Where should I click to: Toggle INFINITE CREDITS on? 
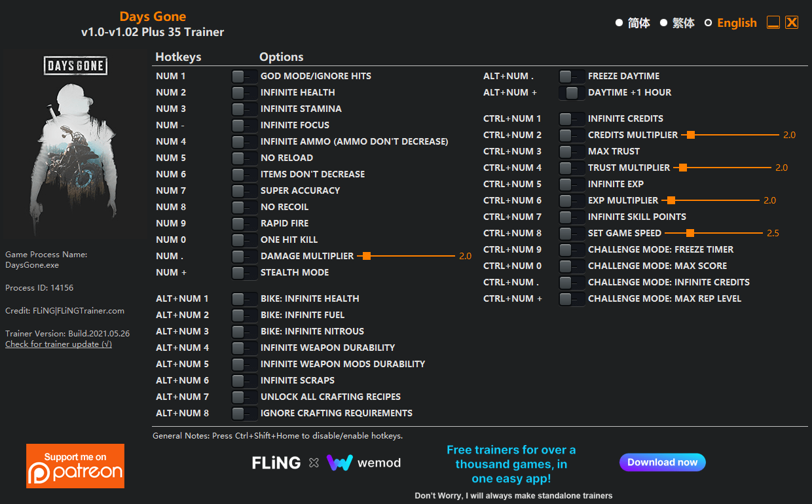pyautogui.click(x=571, y=118)
